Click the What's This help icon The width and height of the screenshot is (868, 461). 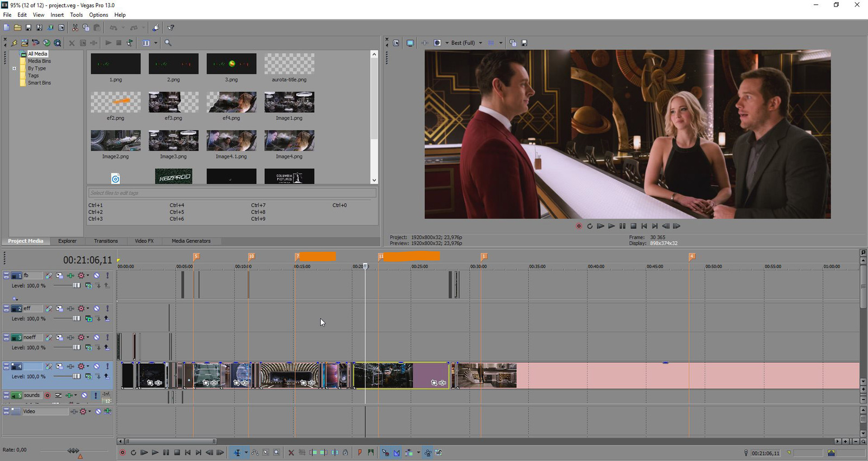171,28
